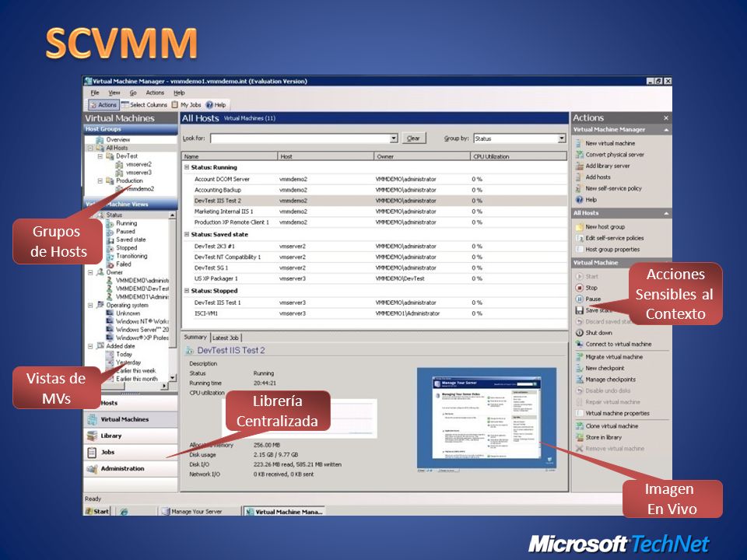Select the Account DCOM Server row

374,179
